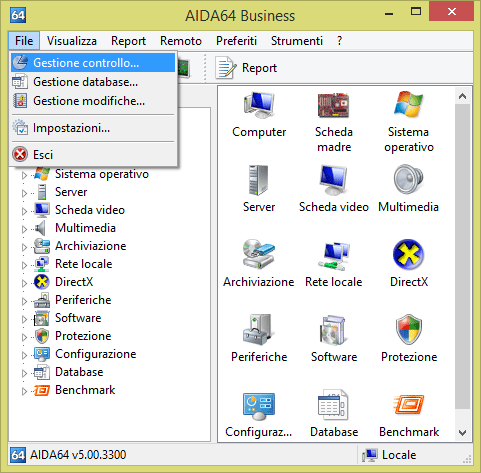Select Gestione database menu entry
This screenshot has height=473, width=481.
tap(93, 82)
